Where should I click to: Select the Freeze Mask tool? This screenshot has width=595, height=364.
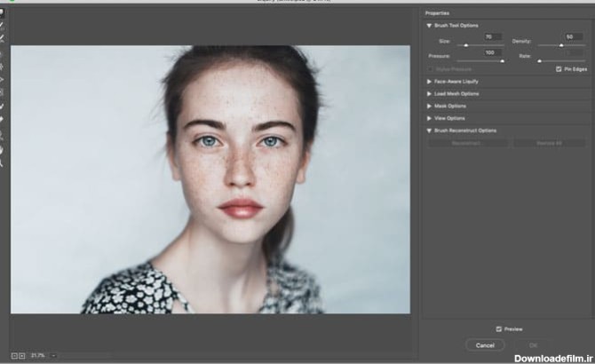click(4, 106)
